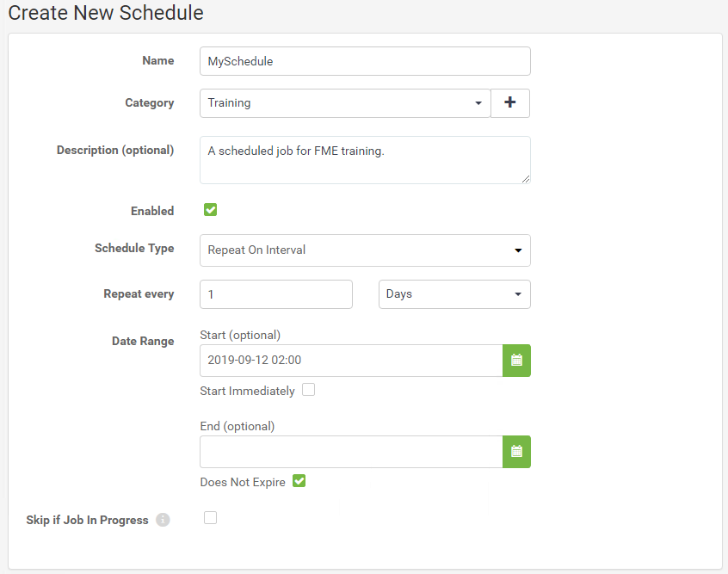The width and height of the screenshot is (728, 574).
Task: Click the Skip if Job info icon
Action: pyautogui.click(x=163, y=520)
